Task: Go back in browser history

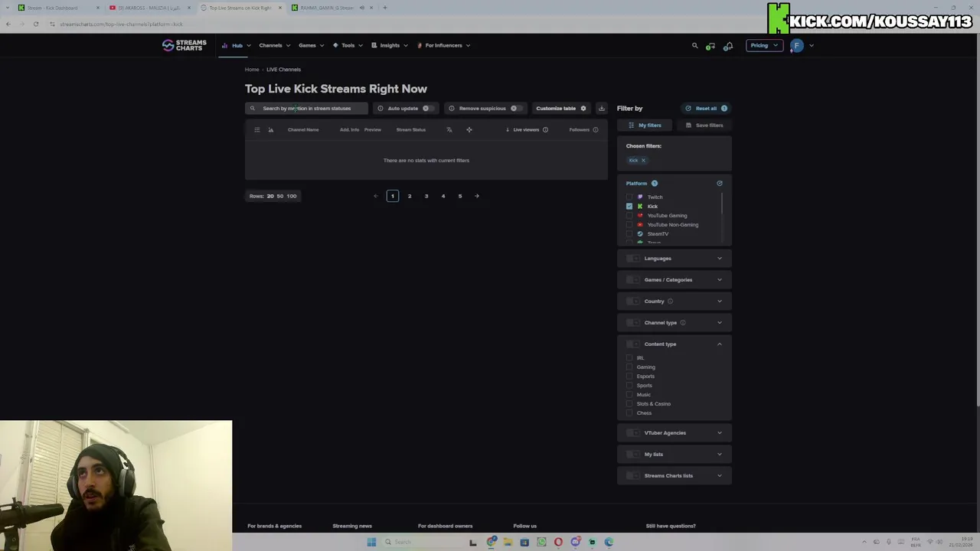Action: pos(8,24)
